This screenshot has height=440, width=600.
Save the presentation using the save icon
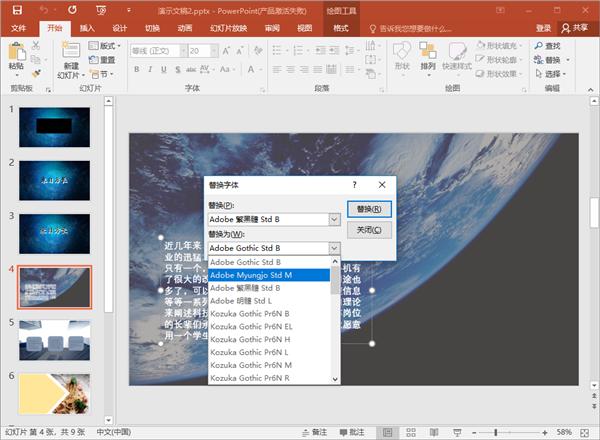click(x=17, y=10)
